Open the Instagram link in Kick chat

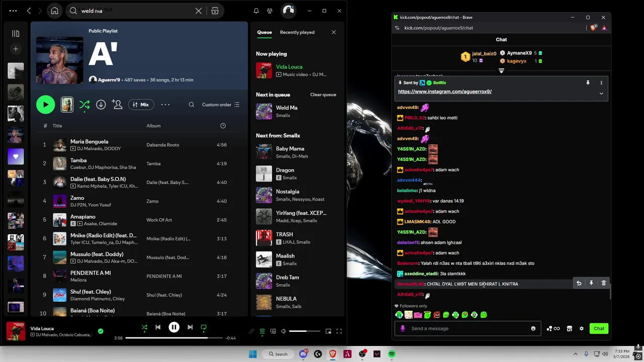click(445, 92)
